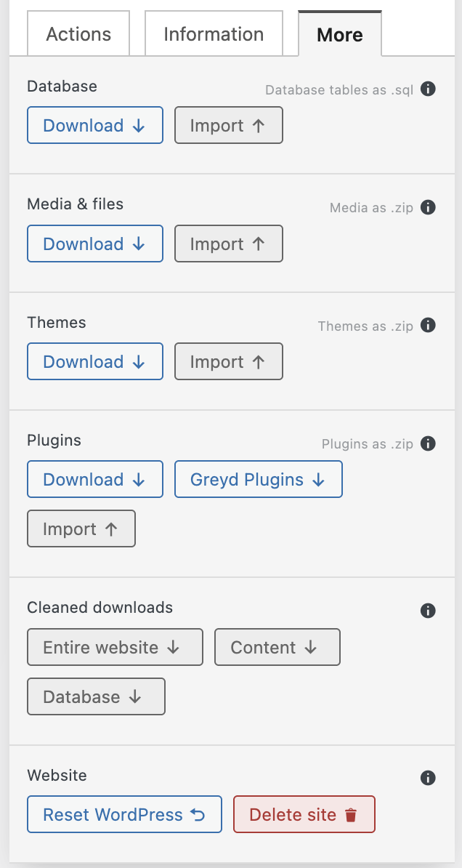
Task: Import a database file
Action: (x=228, y=126)
